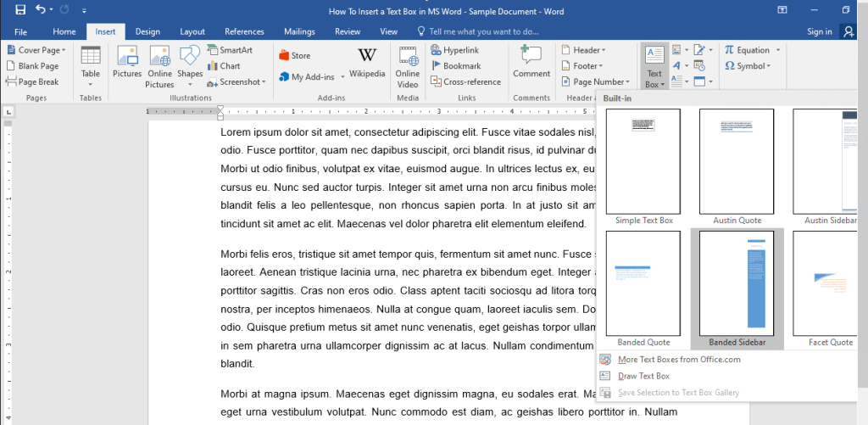
Task: Add a new Comment
Action: [531, 62]
